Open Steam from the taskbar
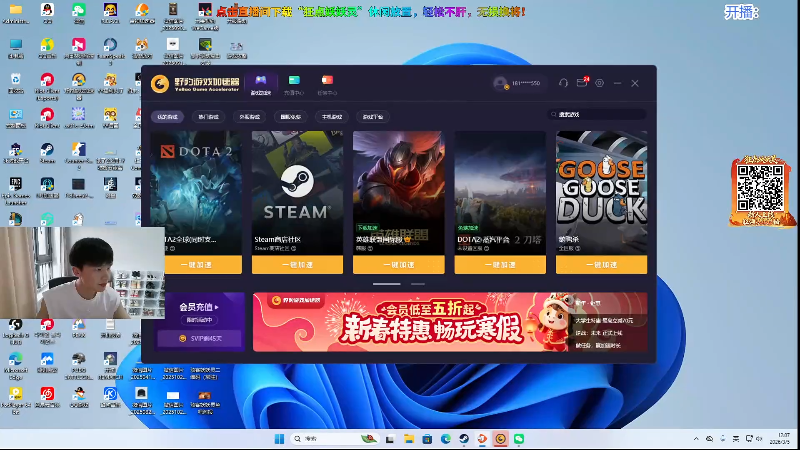Viewport: 800px width, 450px height. click(x=464, y=439)
